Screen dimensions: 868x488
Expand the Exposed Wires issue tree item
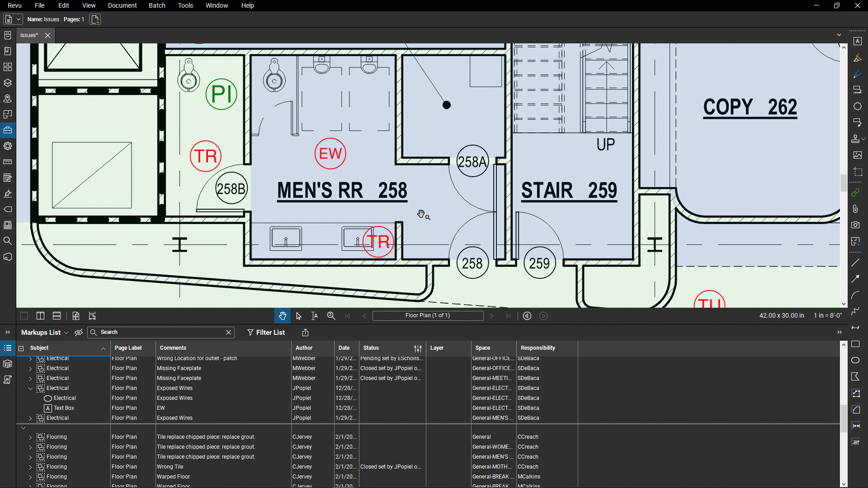[30, 418]
